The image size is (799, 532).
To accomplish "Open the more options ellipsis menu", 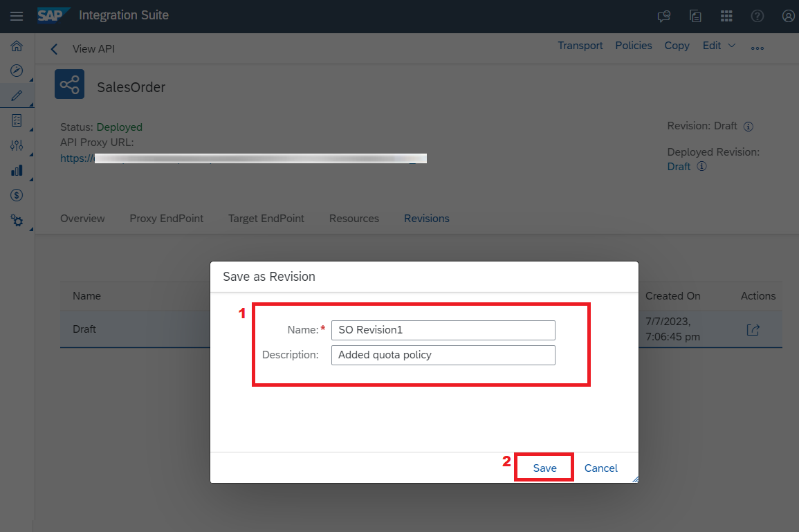I will (757, 48).
